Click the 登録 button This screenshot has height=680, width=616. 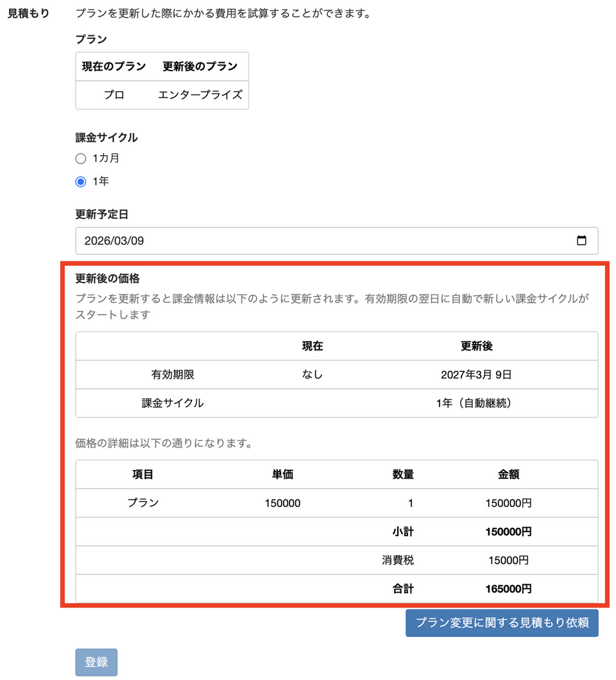coord(96,662)
